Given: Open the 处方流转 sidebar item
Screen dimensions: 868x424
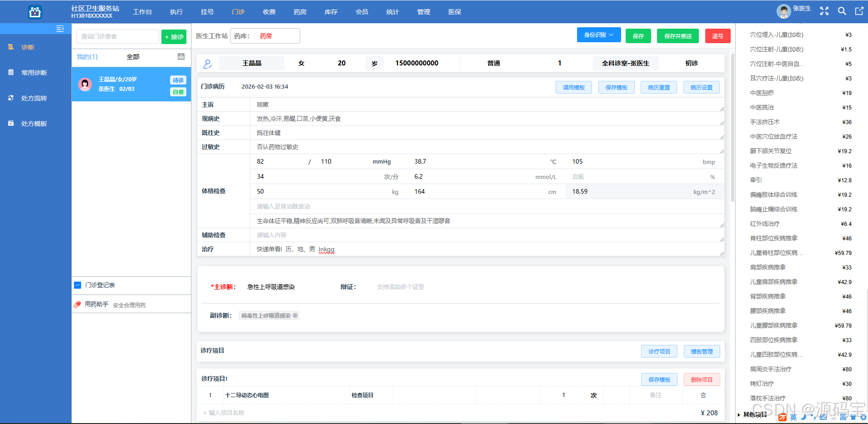Looking at the screenshot, I should [x=34, y=98].
